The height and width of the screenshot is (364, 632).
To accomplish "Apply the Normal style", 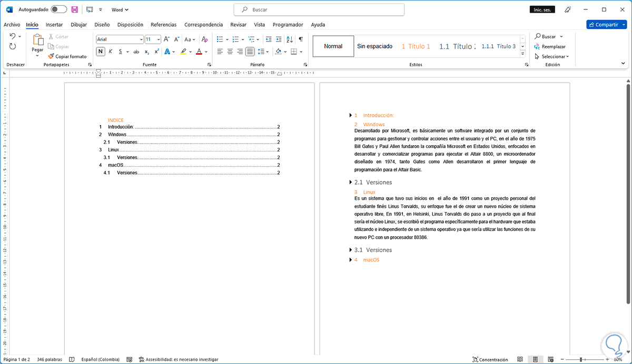I will pos(333,46).
